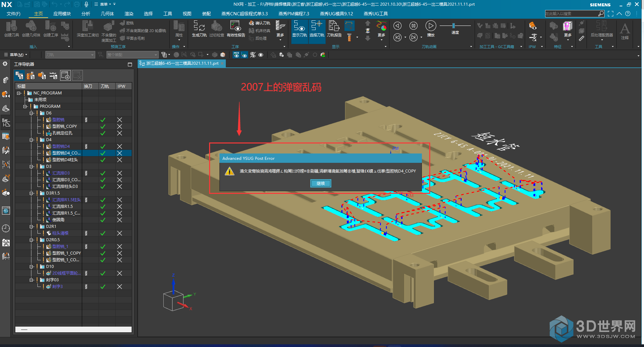The width and height of the screenshot is (644, 347).
Task: Click the measure ruler icon in ribbon
Action: 582,38
